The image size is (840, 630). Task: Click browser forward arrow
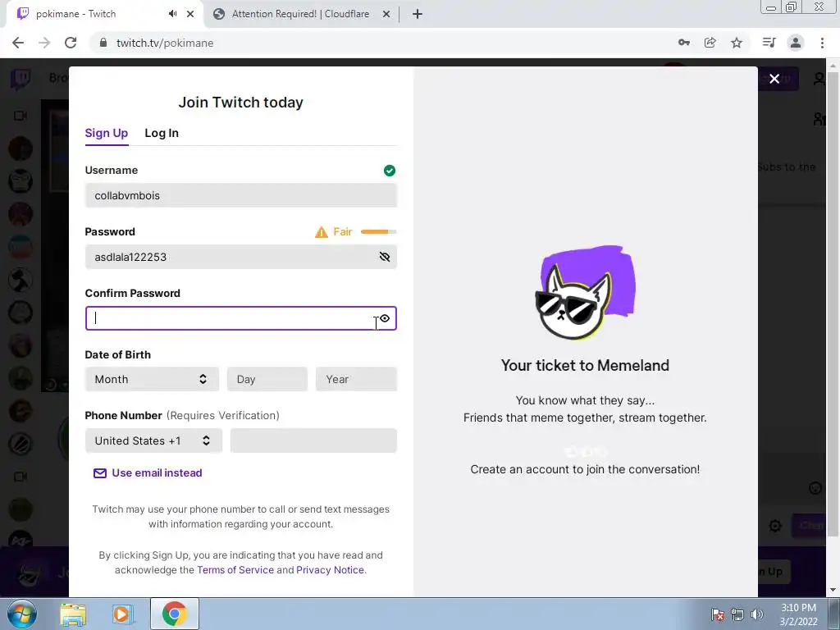point(44,43)
